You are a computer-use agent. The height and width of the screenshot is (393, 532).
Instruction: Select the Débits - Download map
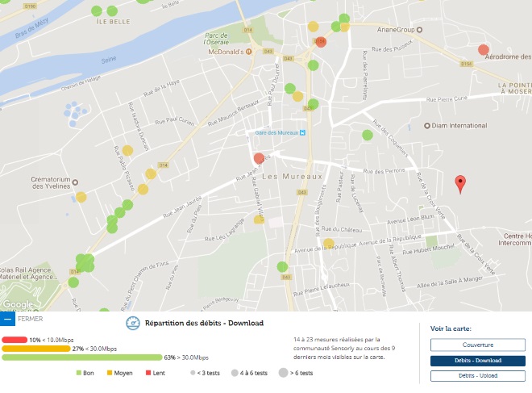click(477, 361)
